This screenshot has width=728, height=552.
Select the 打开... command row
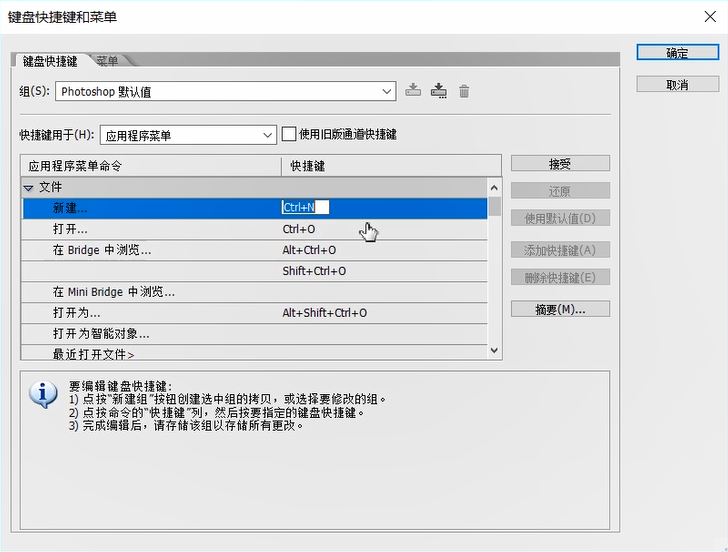click(254, 229)
